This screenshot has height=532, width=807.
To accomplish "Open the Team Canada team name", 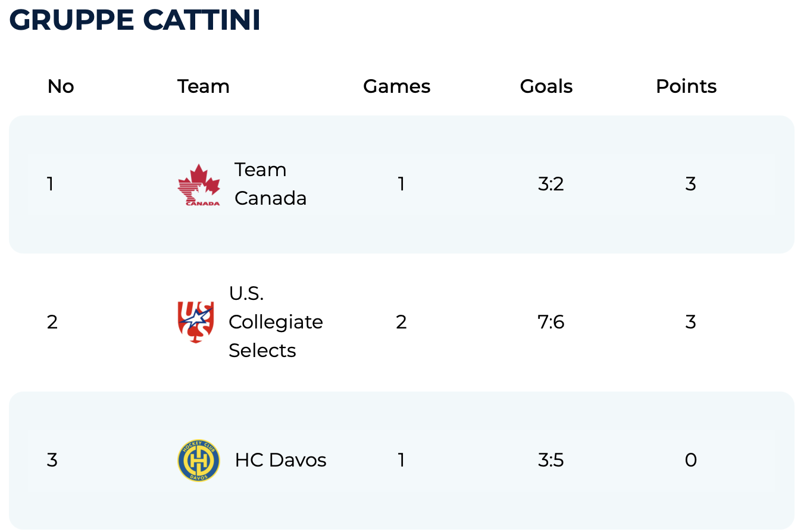I will tap(270, 184).
